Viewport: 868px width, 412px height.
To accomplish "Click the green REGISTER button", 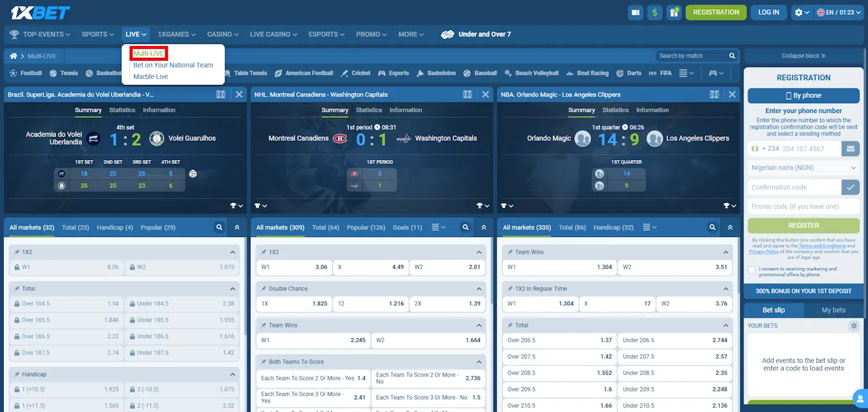I will 803,225.
